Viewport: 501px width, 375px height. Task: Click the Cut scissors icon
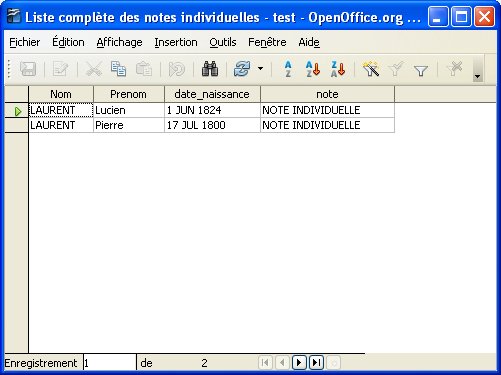94,69
